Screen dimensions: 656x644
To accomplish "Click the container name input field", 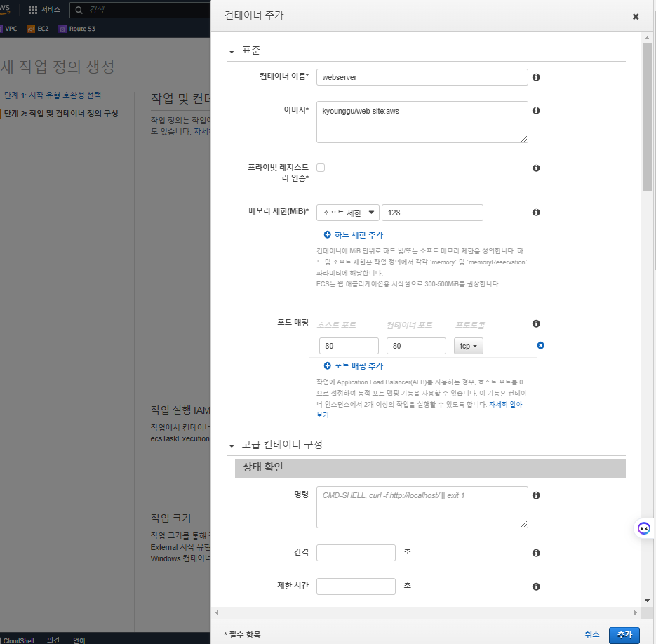I will click(422, 77).
